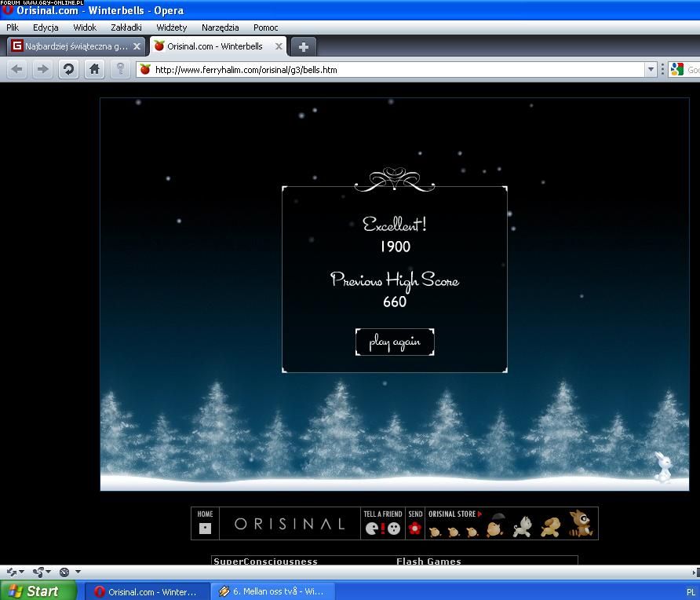The width and height of the screenshot is (700, 600).
Task: Open the Narzędzia menu
Action: (x=220, y=27)
